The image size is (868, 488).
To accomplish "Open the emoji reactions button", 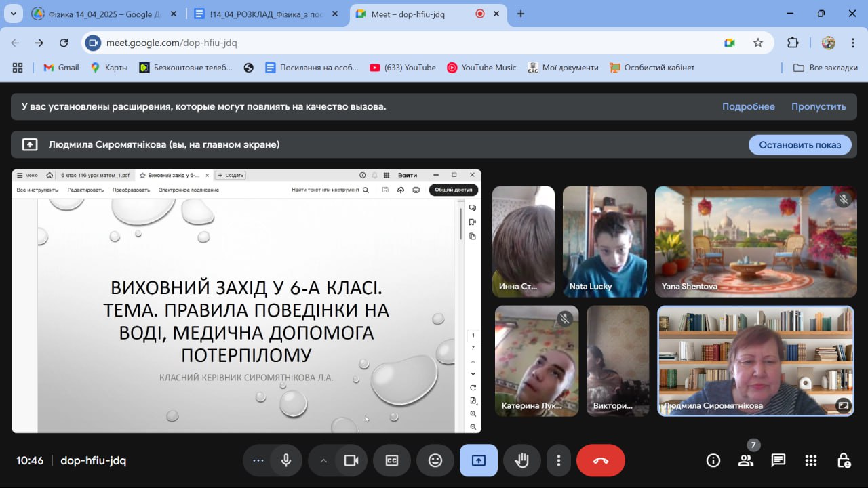I will [x=435, y=461].
